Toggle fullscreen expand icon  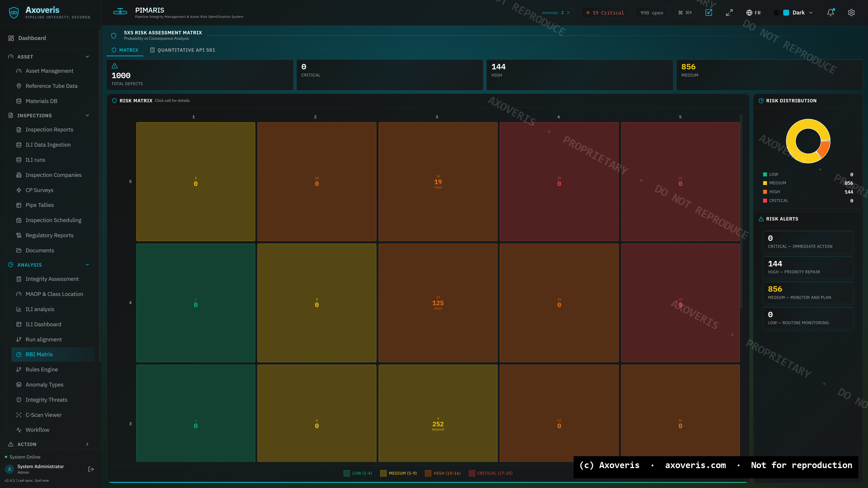click(x=729, y=13)
